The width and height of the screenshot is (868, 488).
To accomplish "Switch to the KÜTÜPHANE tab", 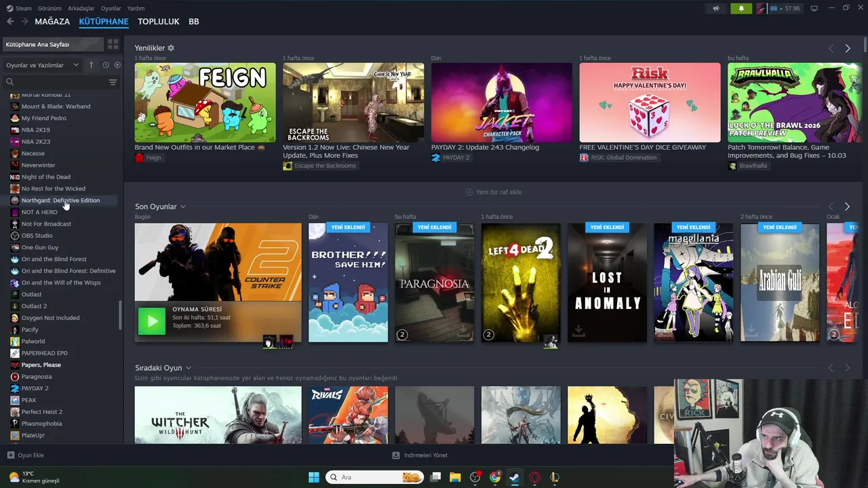I will pos(104,22).
